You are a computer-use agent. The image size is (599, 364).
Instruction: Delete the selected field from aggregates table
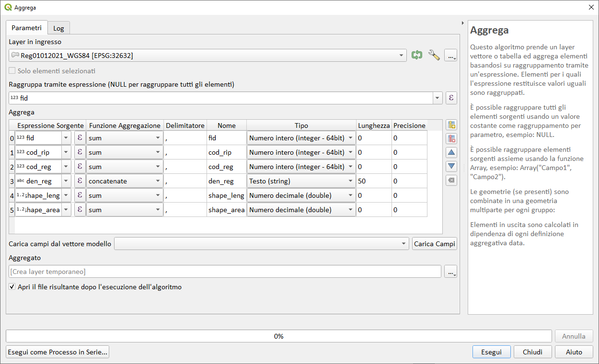click(x=451, y=139)
